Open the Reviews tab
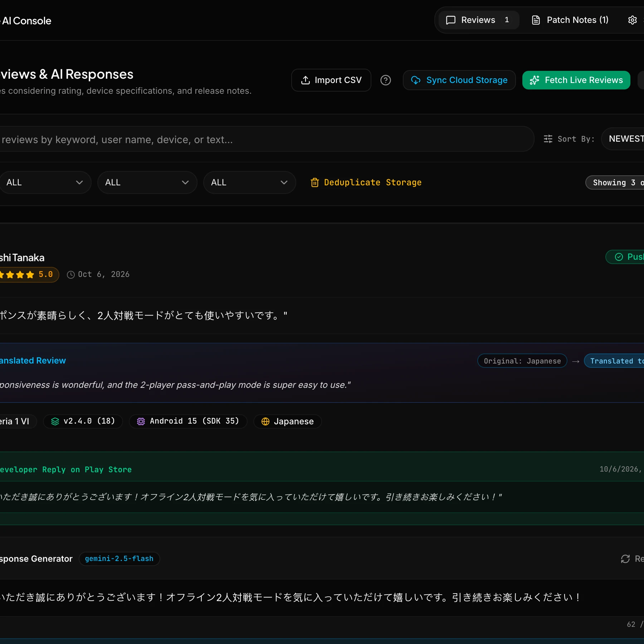This screenshot has height=644, width=644. click(478, 20)
